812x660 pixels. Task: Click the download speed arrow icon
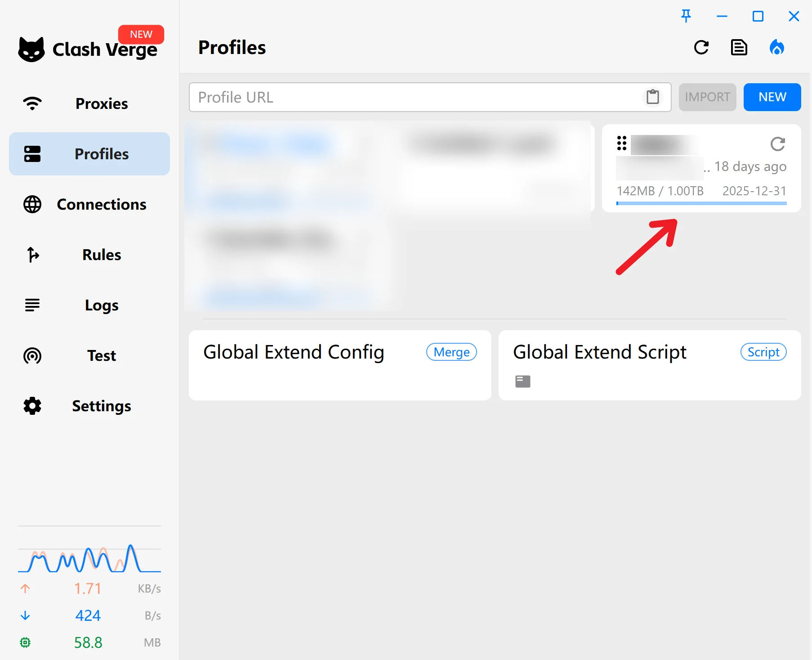click(x=25, y=615)
